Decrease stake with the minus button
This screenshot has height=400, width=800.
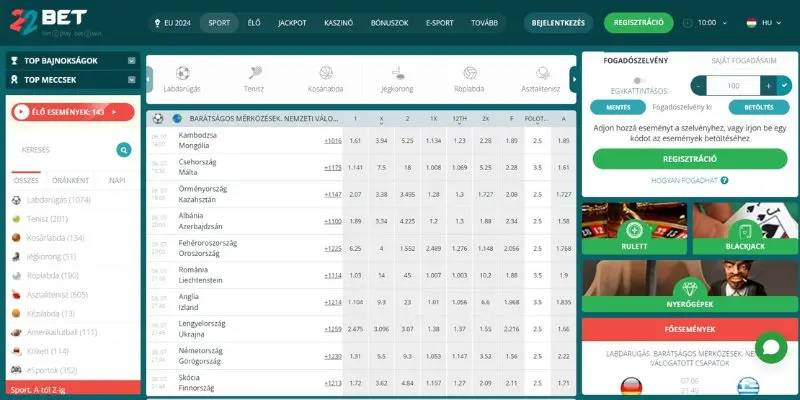[x=698, y=86]
